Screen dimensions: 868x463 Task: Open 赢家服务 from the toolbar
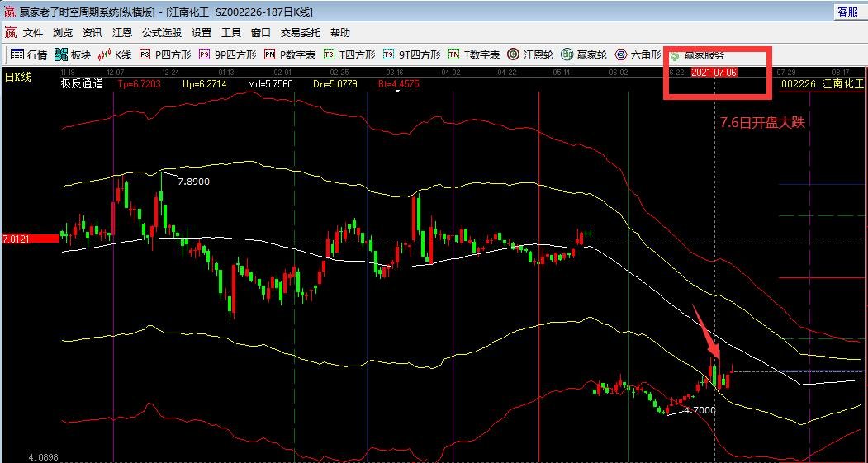pos(697,55)
